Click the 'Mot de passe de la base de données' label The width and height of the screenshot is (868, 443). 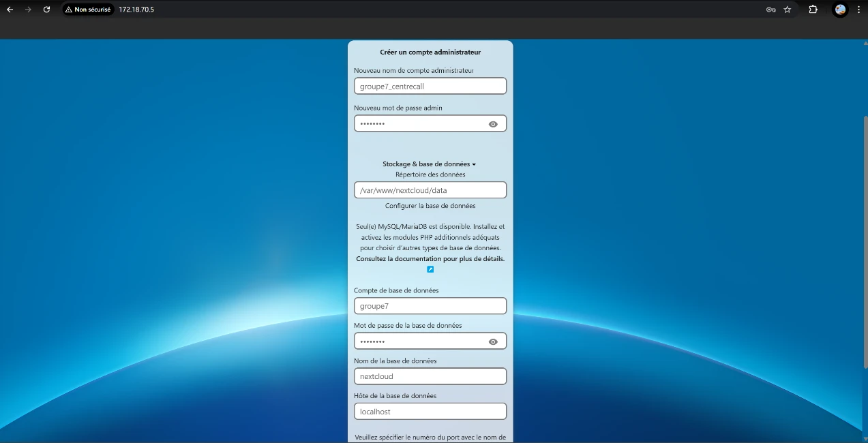(408, 326)
